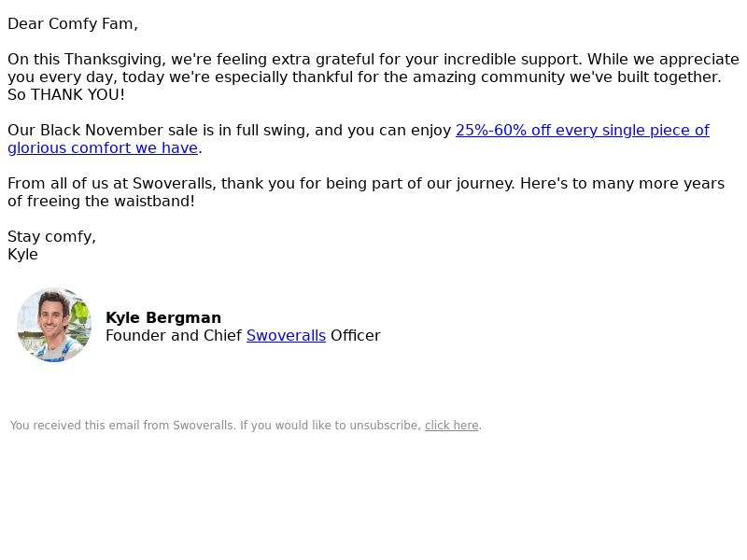Click the 'glorious comfort we have' link text

pos(103,148)
